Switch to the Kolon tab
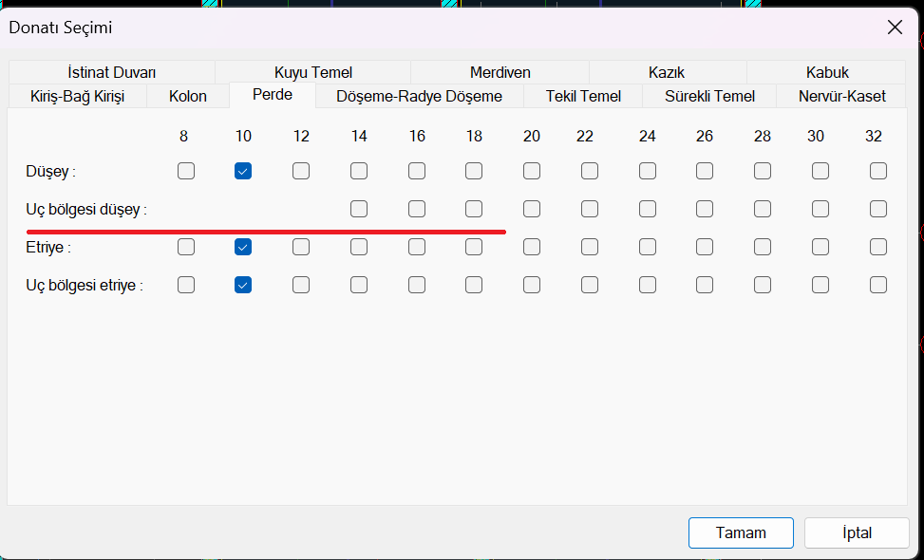924x560 pixels. tap(188, 96)
